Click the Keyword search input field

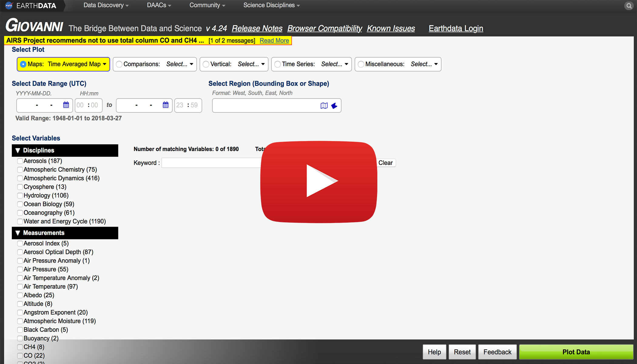pyautogui.click(x=211, y=163)
